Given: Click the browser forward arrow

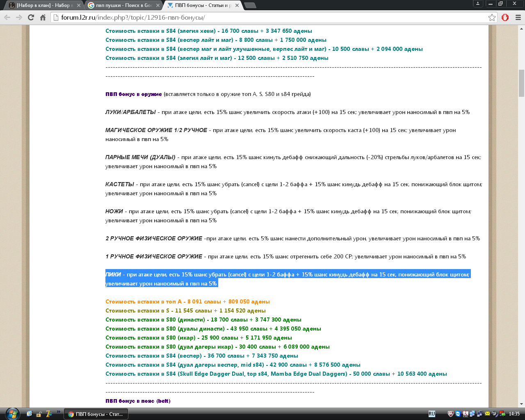Looking at the screenshot, I should coord(19,17).
